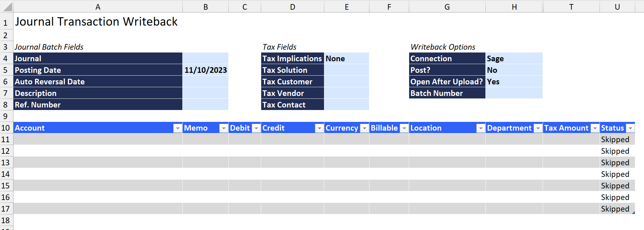644x230 pixels.
Task: Click the Account cell in row 11
Action: pos(98,139)
